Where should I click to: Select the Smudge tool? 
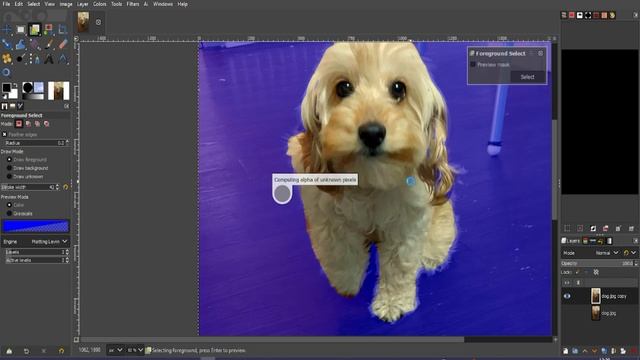pyautogui.click(x=20, y=59)
